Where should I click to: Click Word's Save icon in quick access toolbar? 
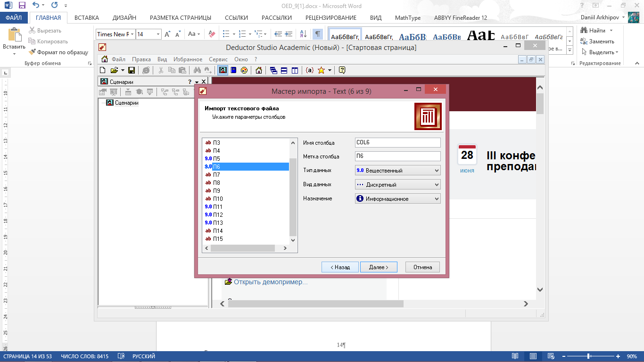[x=22, y=5]
